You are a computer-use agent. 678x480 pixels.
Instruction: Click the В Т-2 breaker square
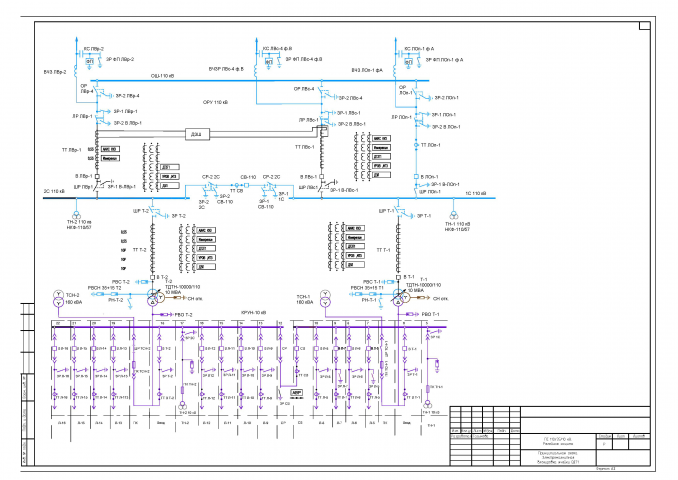pos(152,277)
